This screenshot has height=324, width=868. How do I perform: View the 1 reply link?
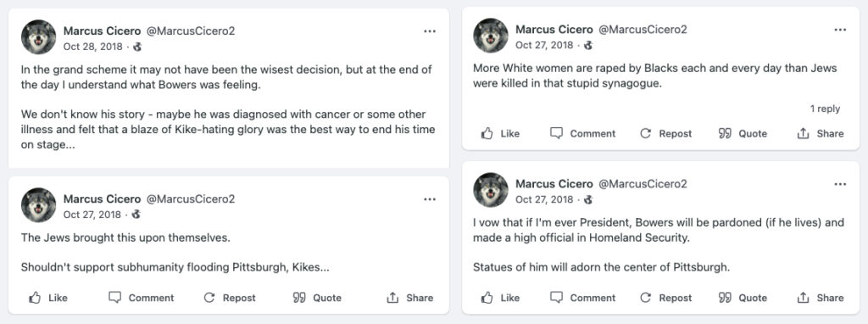coord(825,109)
